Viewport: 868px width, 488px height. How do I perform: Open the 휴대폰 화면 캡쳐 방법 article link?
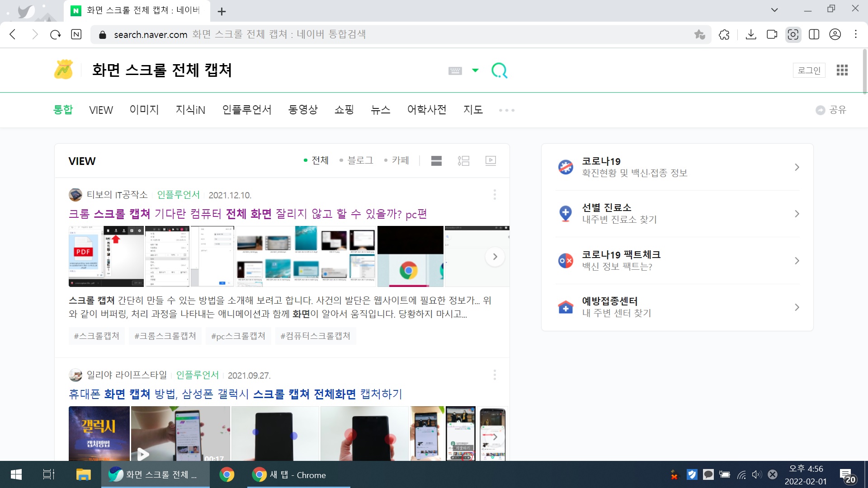point(235,394)
